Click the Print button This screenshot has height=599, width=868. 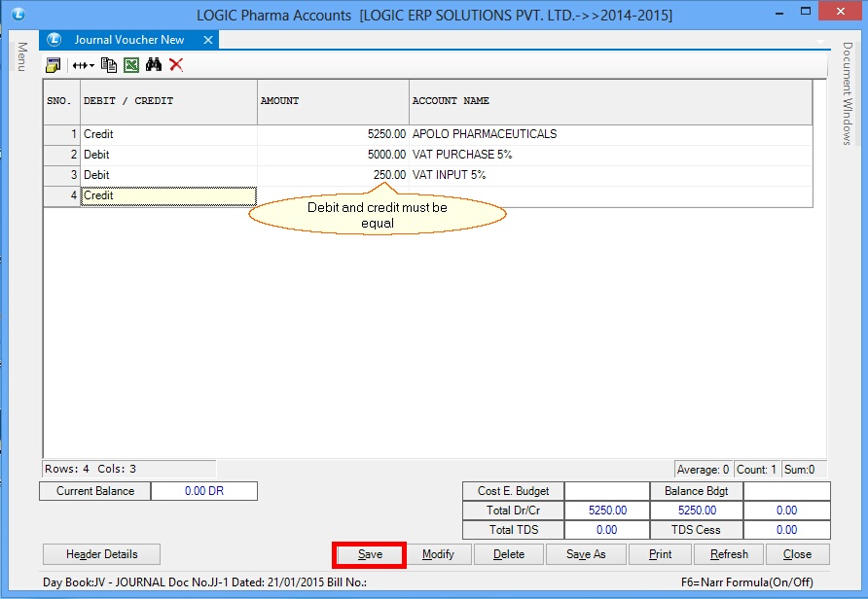click(x=660, y=554)
